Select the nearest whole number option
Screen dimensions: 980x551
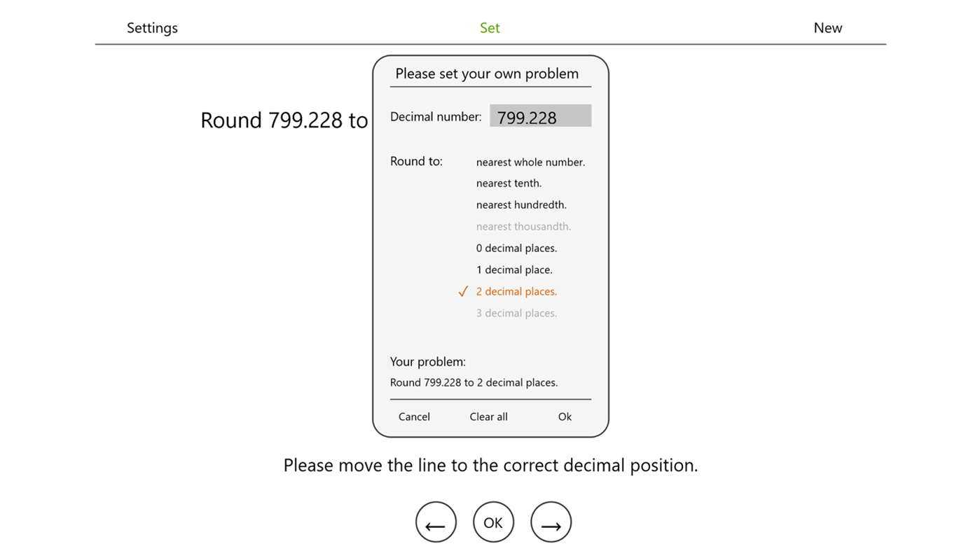(530, 162)
